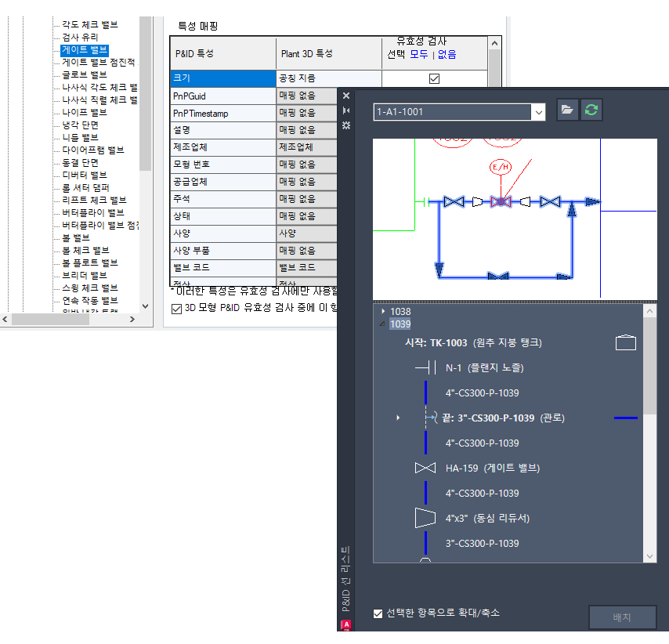
Task: Click the line list vertical scrollbar thumb
Action: coord(649,366)
